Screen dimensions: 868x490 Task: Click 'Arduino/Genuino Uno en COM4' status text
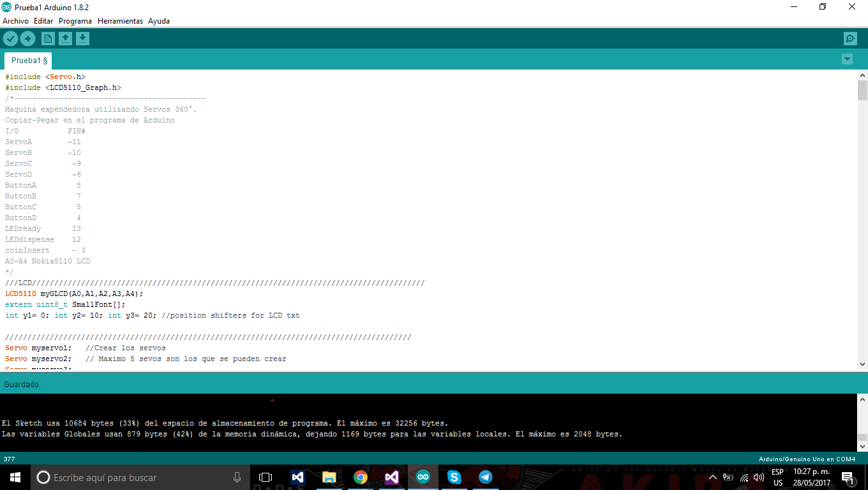coord(807,459)
